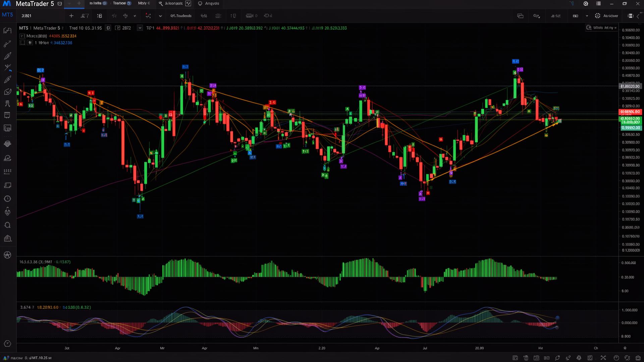Switch to the Trarhoel tab
This screenshot has height=362, width=644.
coord(119,3)
